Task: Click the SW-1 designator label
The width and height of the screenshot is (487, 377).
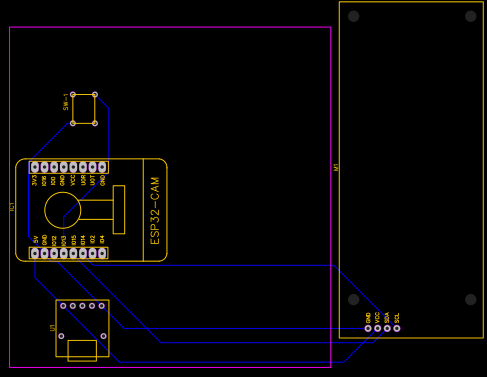Action: click(x=66, y=102)
